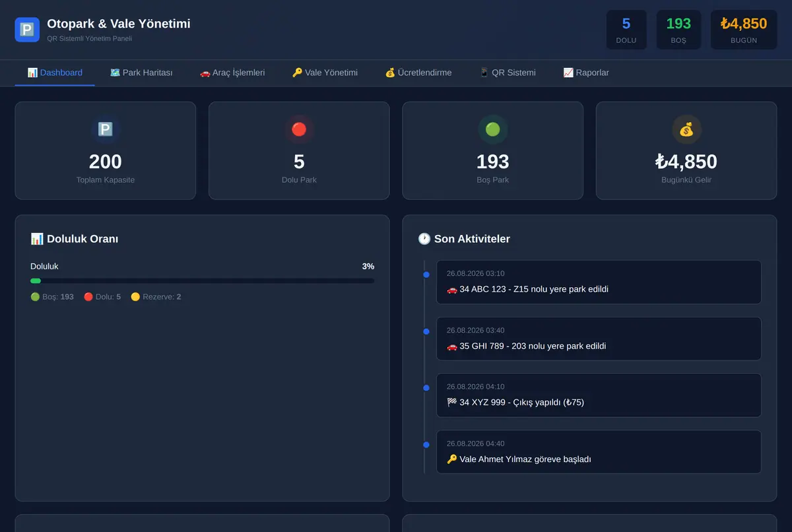Click the parking sign icon above Toplam Kapasite

[106, 129]
